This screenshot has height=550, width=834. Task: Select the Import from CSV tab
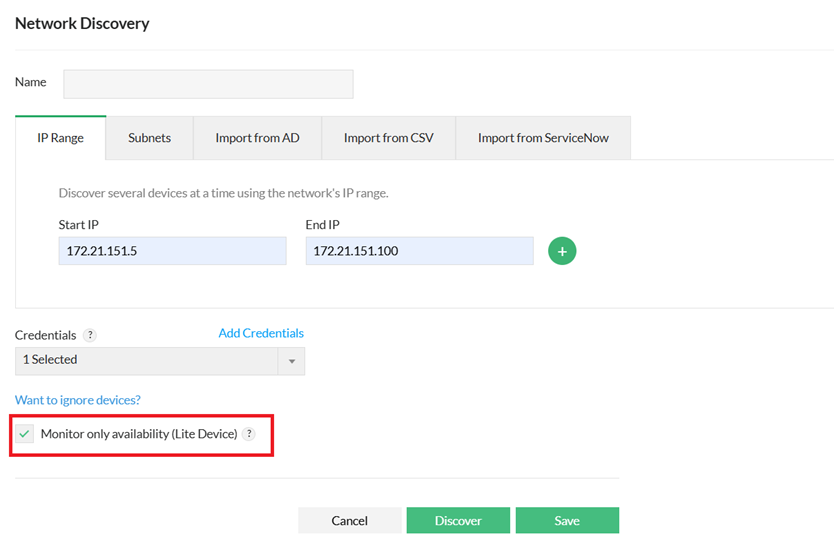(388, 138)
